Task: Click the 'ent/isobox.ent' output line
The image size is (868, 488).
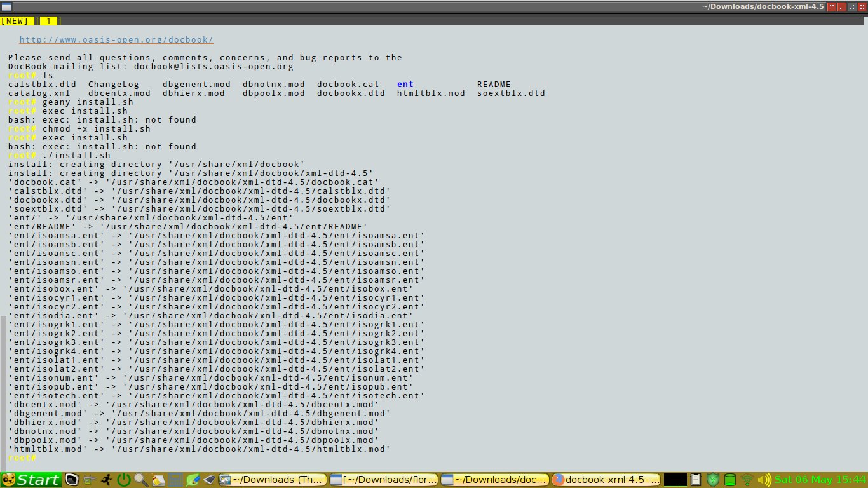Action: pyautogui.click(x=211, y=288)
